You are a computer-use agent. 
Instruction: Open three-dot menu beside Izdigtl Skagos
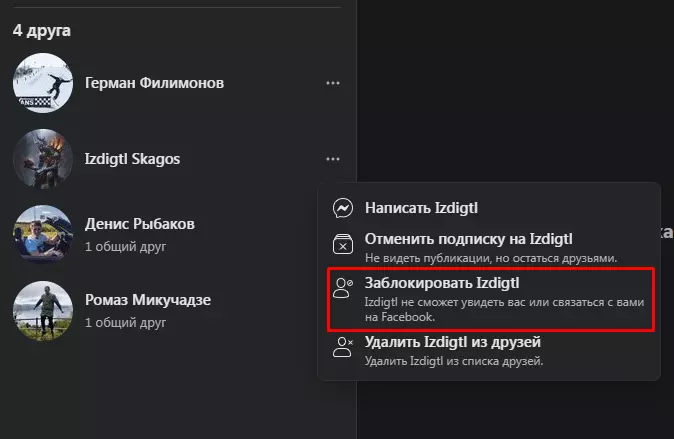pyautogui.click(x=333, y=159)
